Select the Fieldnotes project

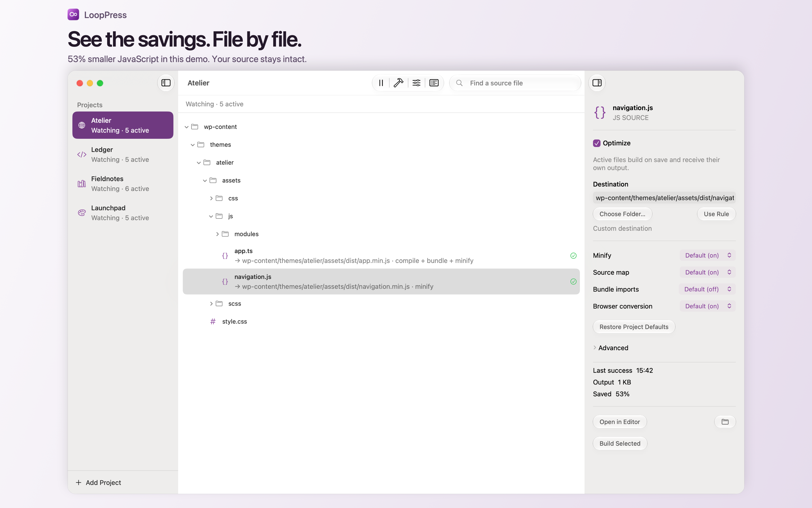[x=123, y=184]
